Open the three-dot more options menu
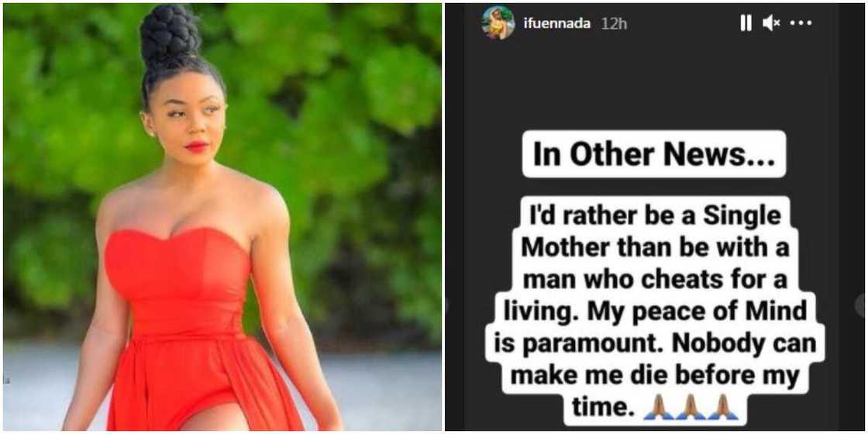This screenshot has height=434, width=868. pyautogui.click(x=801, y=23)
